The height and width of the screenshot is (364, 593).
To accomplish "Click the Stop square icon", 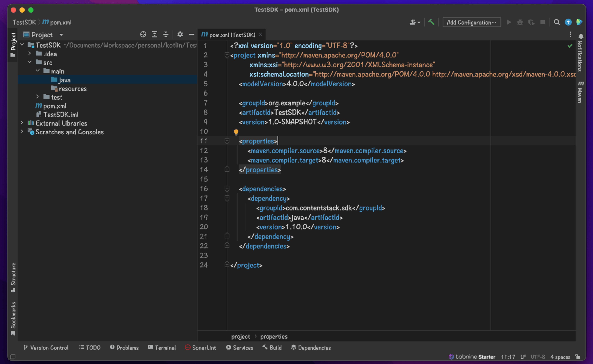I will pos(543,22).
